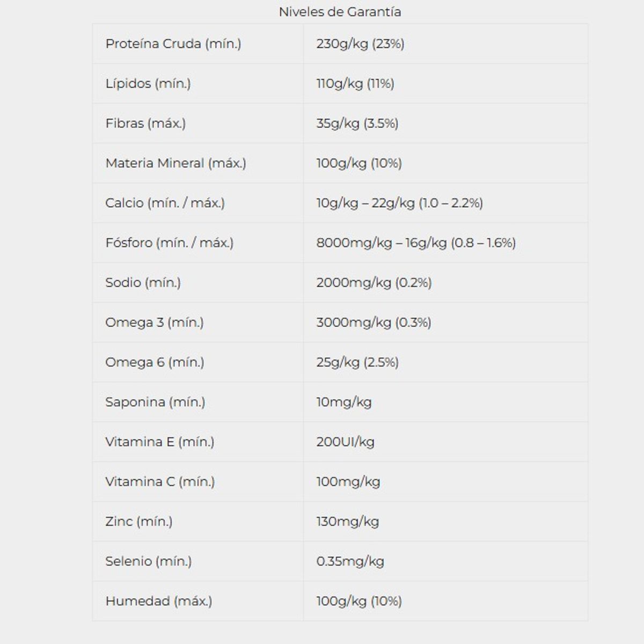This screenshot has height=644, width=644.
Task: Select the Materia Mineral (máx.) label
Action: point(175,163)
